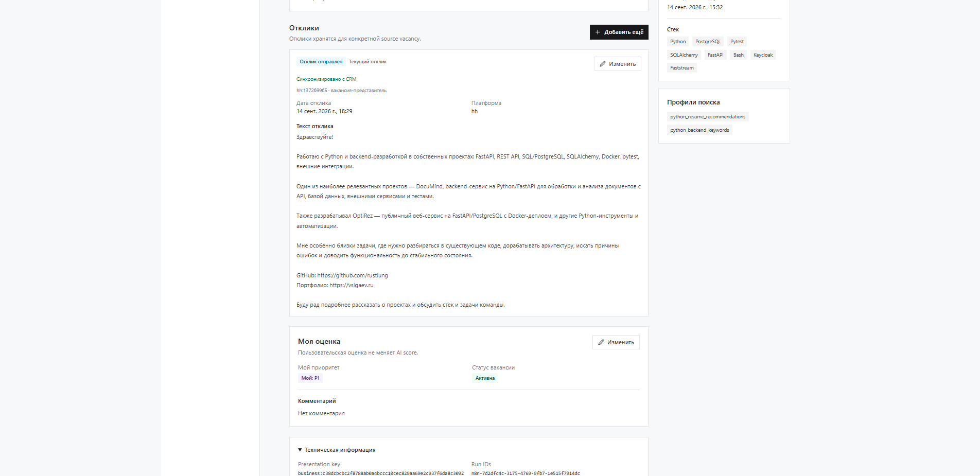
Task: Click the Добавить ещё button label
Action: [624, 32]
